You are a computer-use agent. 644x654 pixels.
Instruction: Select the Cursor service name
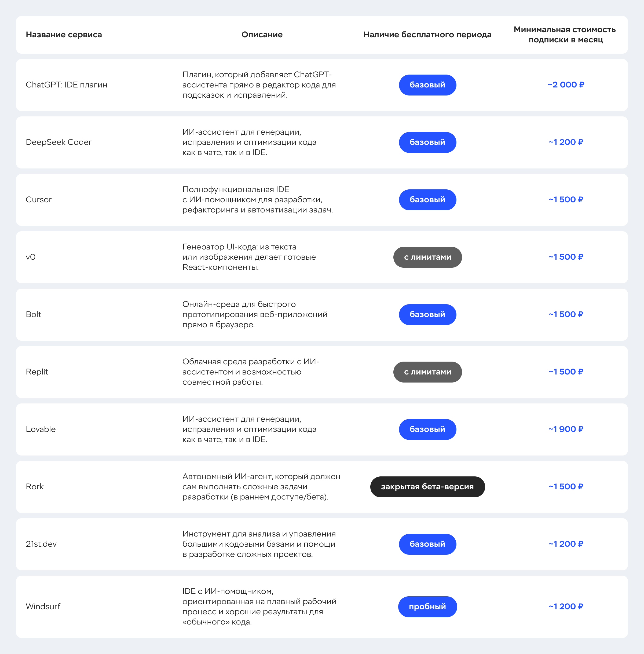[x=39, y=200]
